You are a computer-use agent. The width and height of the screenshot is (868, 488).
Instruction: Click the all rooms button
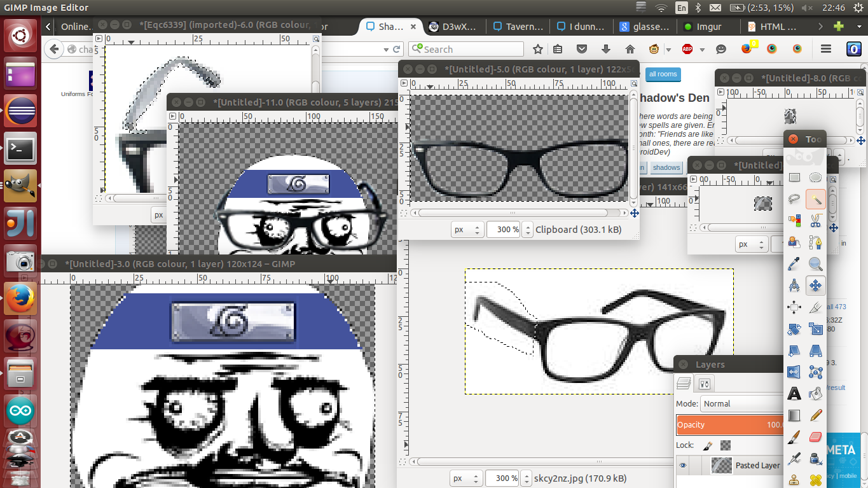(x=663, y=74)
